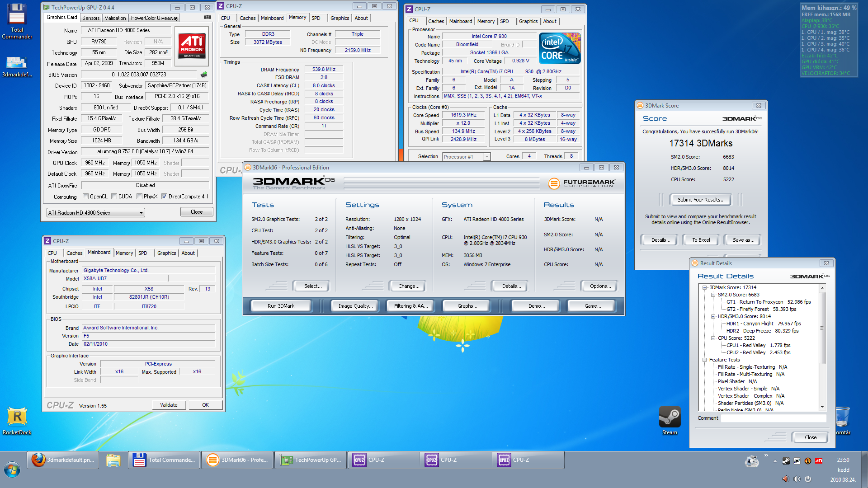The image size is (868, 488).
Task: Open Windows Explorer folder taskbar icon
Action: pyautogui.click(x=113, y=460)
